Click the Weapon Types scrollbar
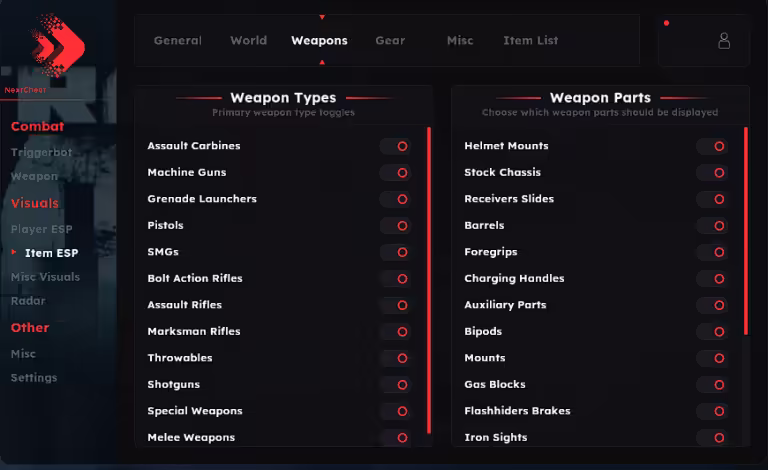This screenshot has height=470, width=768. click(429, 280)
